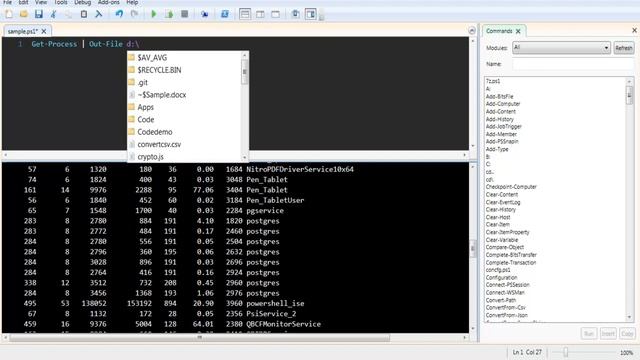
Task: Close the Commands tab
Action: pyautogui.click(x=518, y=31)
